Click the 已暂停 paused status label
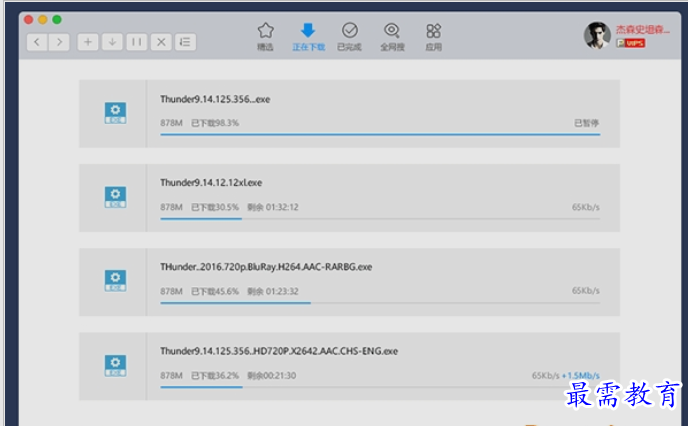688x426 pixels. [587, 123]
